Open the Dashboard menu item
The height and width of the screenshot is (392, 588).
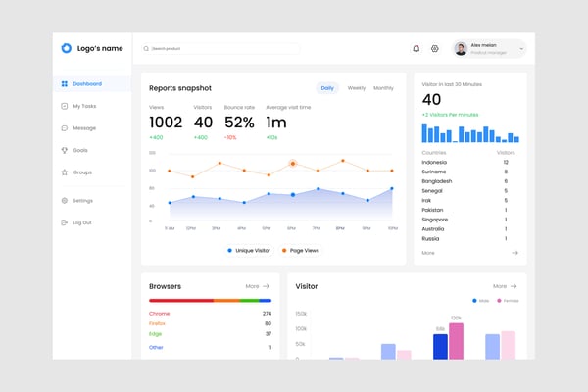[x=92, y=83]
